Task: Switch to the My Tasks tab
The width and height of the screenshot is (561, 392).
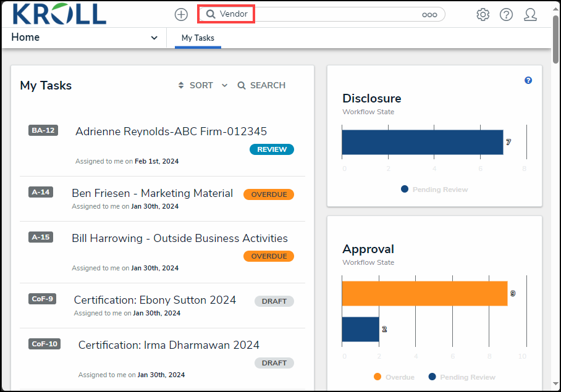Action: pyautogui.click(x=198, y=38)
